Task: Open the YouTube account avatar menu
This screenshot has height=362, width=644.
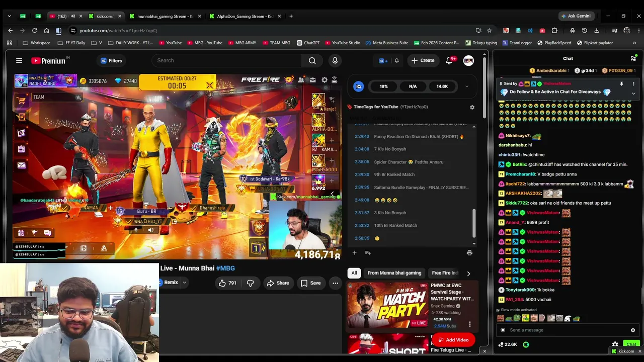Action: pyautogui.click(x=468, y=61)
